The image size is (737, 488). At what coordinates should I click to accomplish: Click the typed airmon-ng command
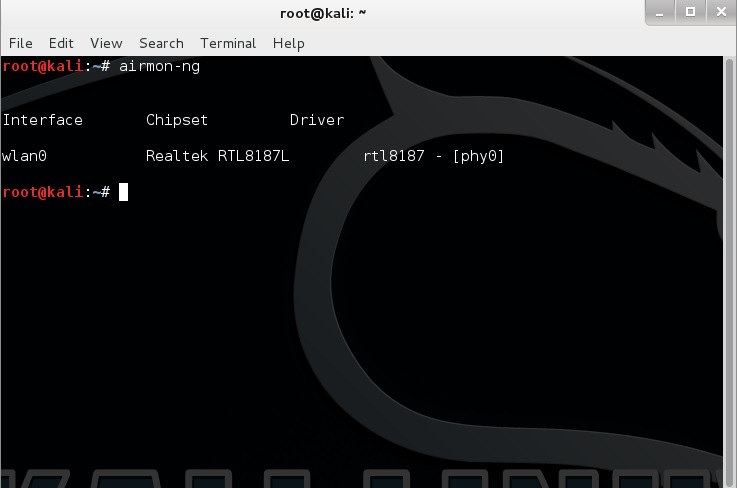[164, 66]
